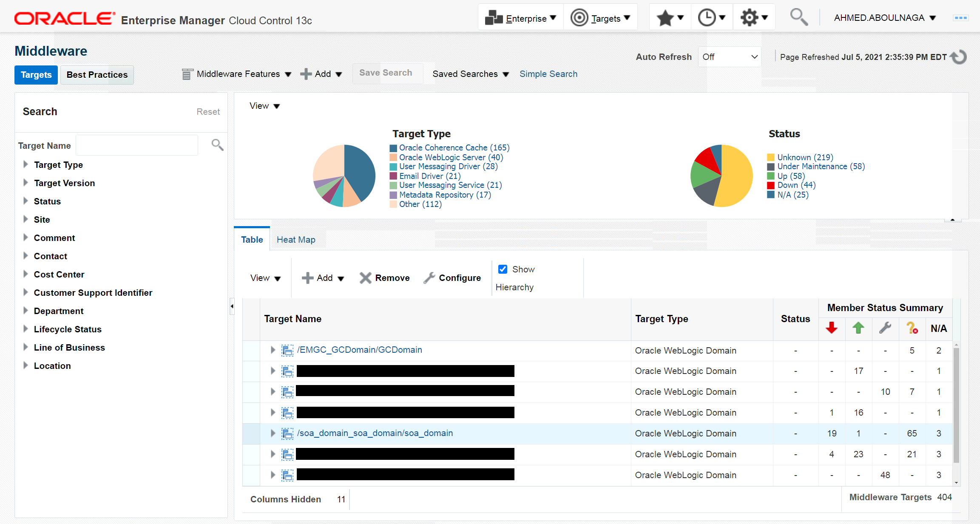Click the Remove X button

(385, 278)
